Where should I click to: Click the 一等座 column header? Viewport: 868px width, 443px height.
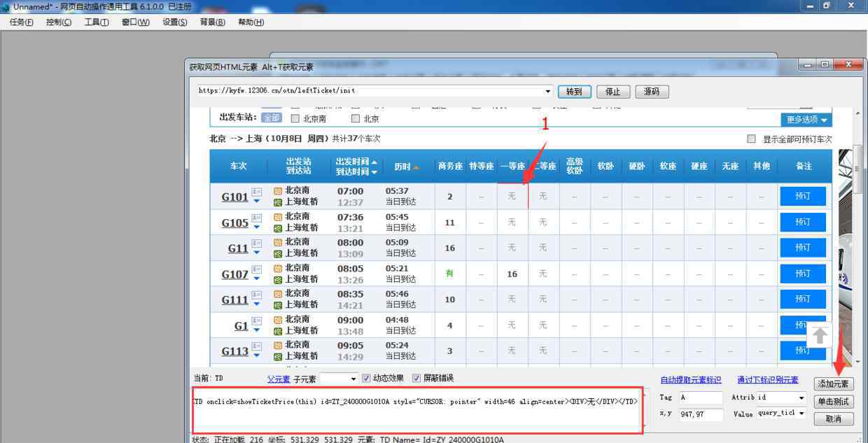(512, 167)
